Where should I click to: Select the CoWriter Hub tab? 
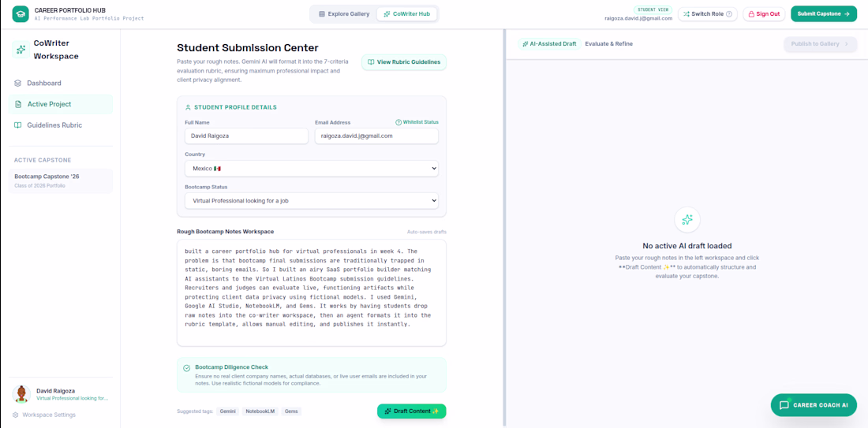click(407, 14)
